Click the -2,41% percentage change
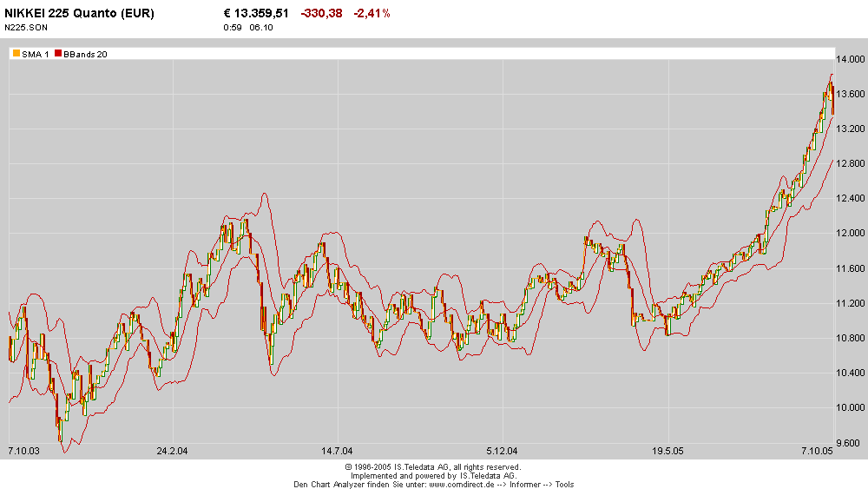This screenshot has height=489, width=868. [x=372, y=13]
